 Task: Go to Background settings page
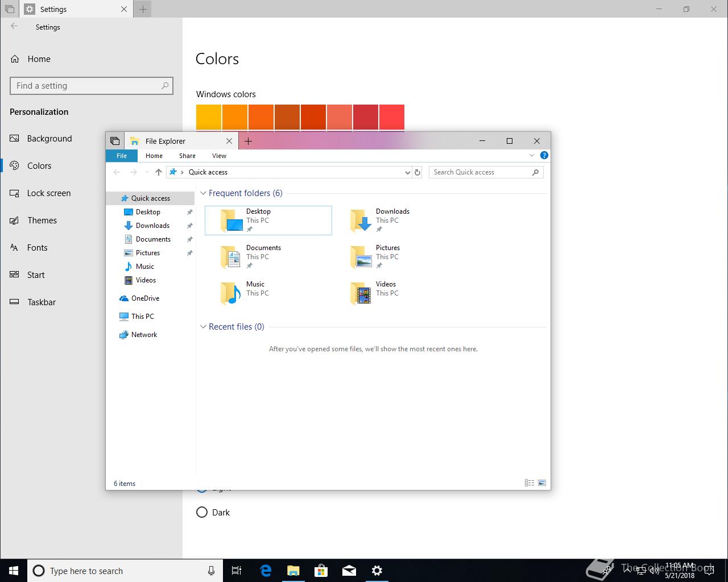pos(91,139)
